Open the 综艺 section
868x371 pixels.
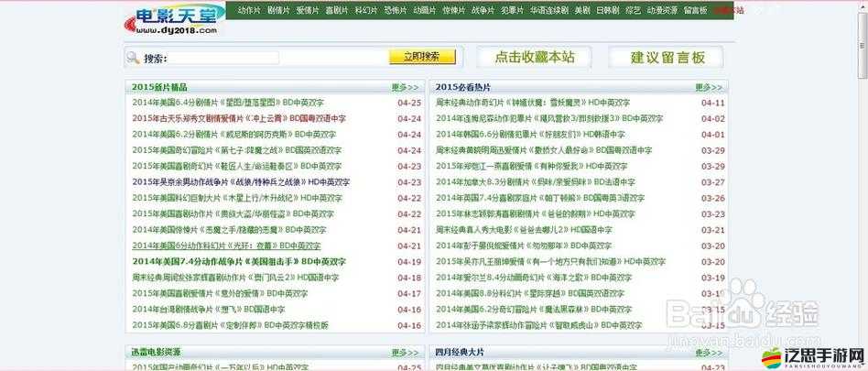click(x=634, y=10)
